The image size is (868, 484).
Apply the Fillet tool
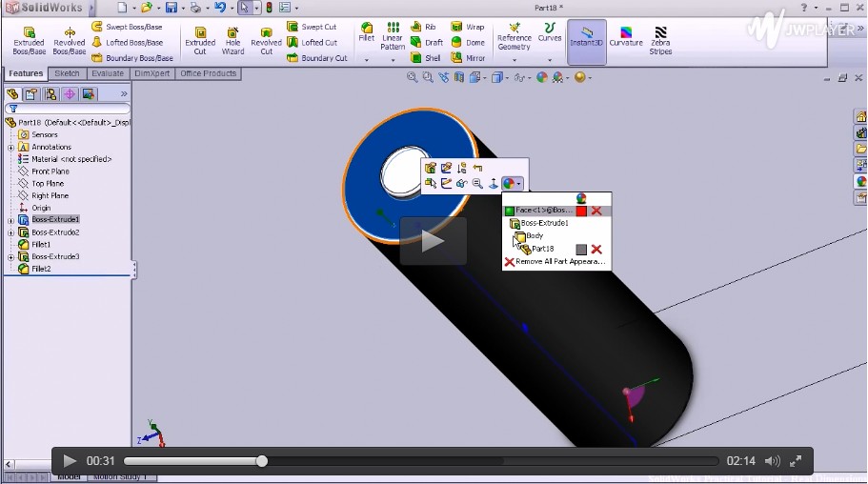click(x=367, y=31)
